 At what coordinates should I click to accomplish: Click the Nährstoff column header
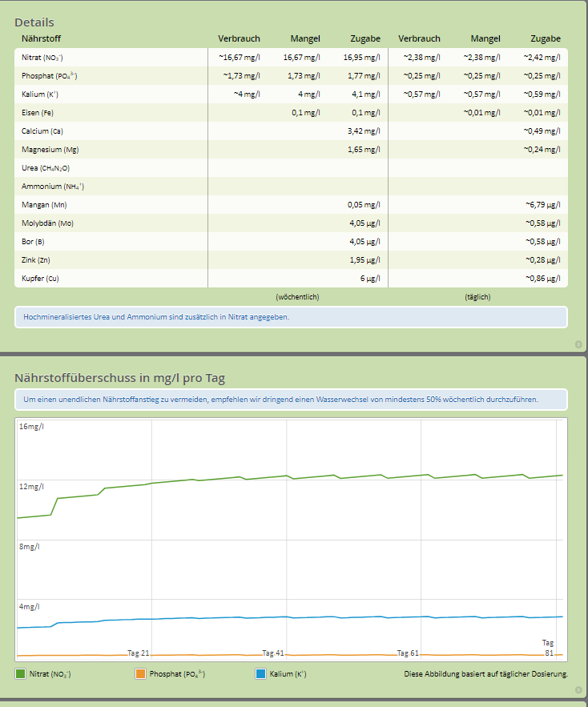point(41,38)
